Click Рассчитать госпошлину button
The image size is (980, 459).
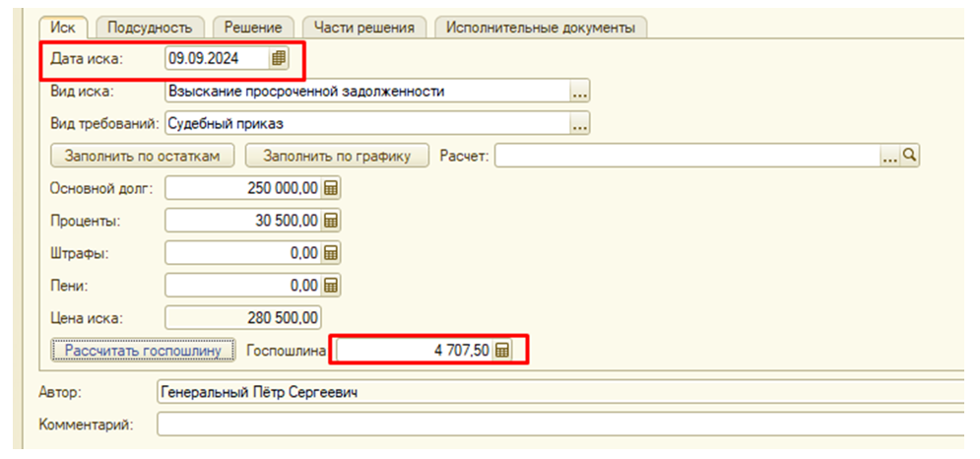pos(143,351)
